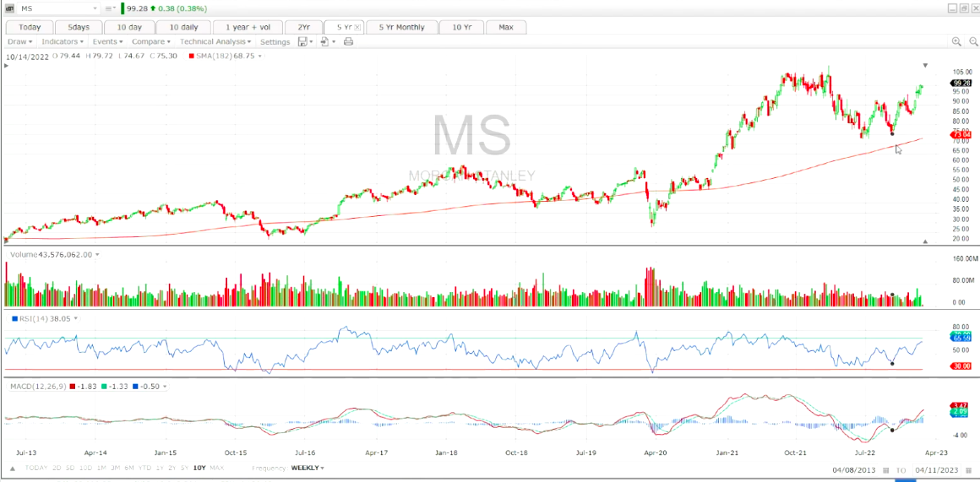Click the blue RSI(14) color swatch
This screenshot has width=980, height=482.
[15, 318]
